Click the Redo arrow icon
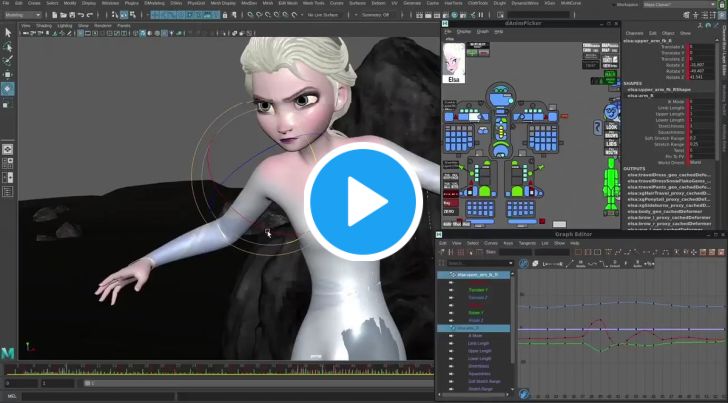This screenshot has height=403, width=728. [x=90, y=15]
